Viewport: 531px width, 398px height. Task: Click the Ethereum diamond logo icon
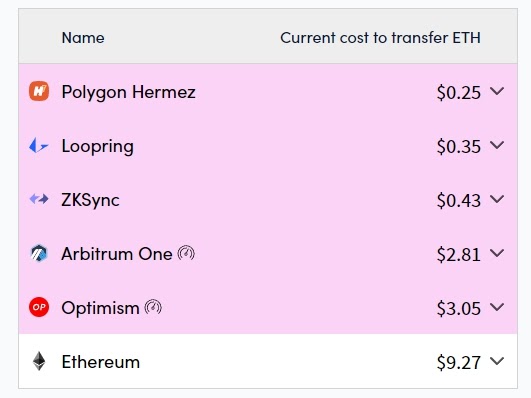click(x=39, y=361)
